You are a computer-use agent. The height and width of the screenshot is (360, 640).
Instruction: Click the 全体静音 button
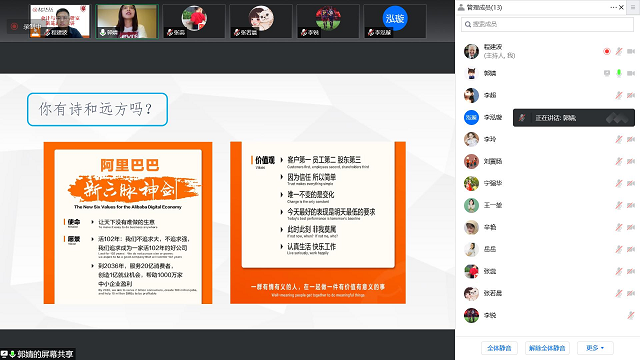click(x=499, y=348)
